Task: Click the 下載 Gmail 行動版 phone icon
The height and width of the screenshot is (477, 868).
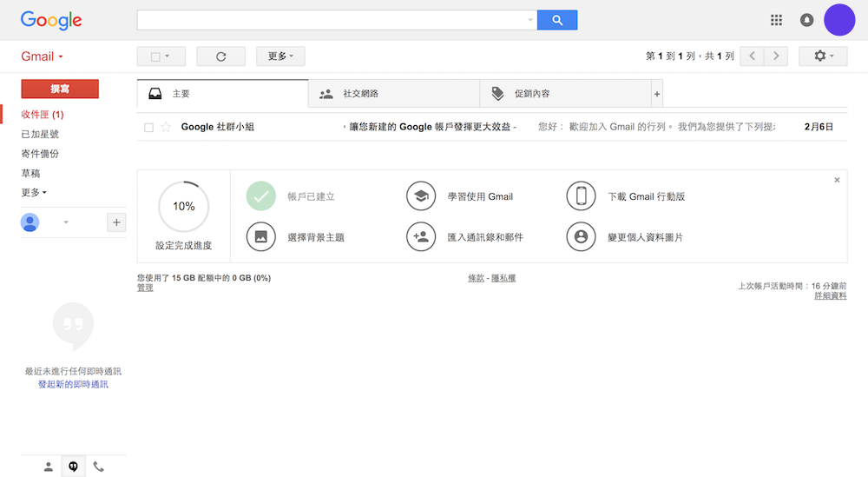Action: [x=581, y=196]
